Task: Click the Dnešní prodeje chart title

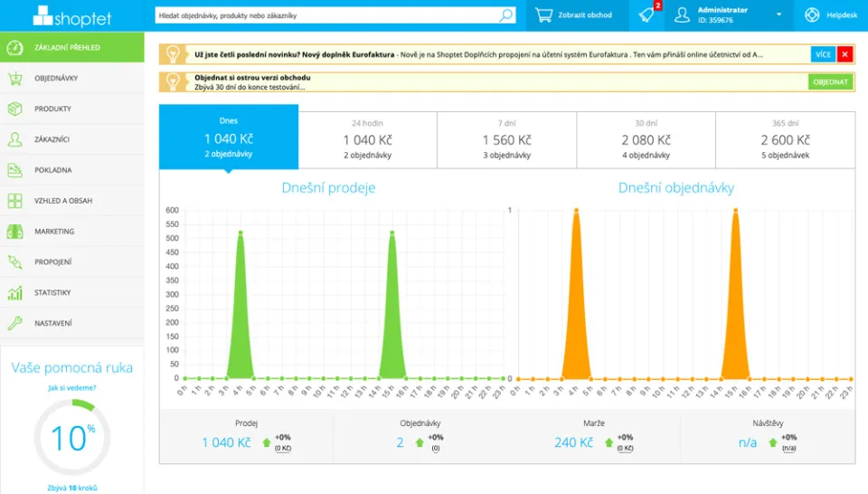Action: point(328,188)
